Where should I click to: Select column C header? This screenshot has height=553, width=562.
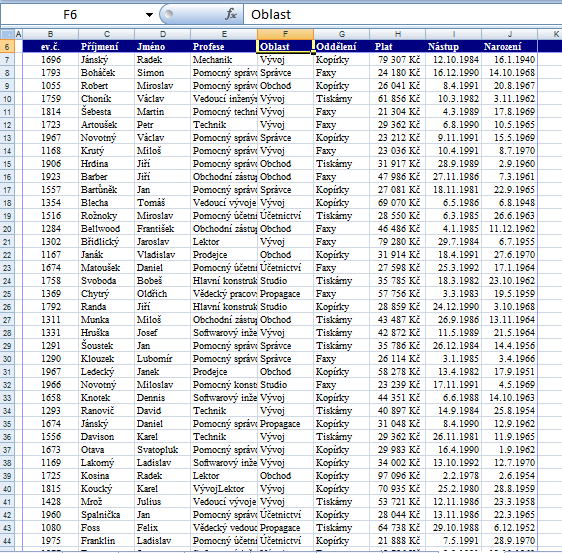coord(106,34)
